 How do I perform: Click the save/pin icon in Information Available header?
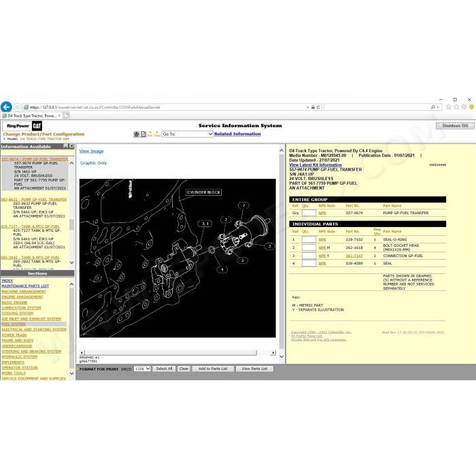point(65,146)
